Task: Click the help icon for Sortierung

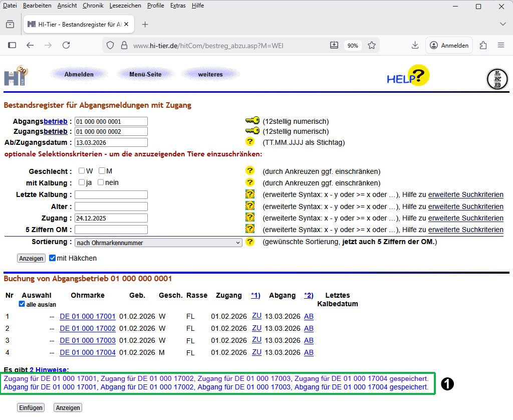Action: click(250, 242)
